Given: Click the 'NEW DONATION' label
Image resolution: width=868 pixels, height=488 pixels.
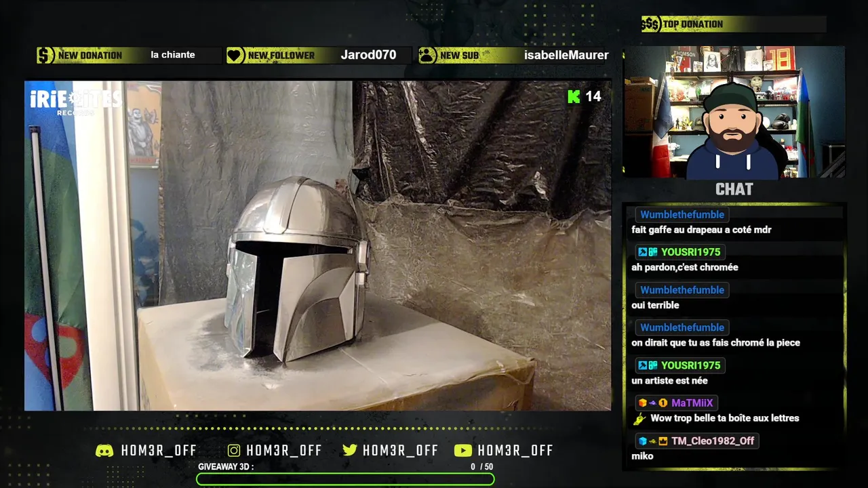Looking at the screenshot, I should [x=90, y=56].
